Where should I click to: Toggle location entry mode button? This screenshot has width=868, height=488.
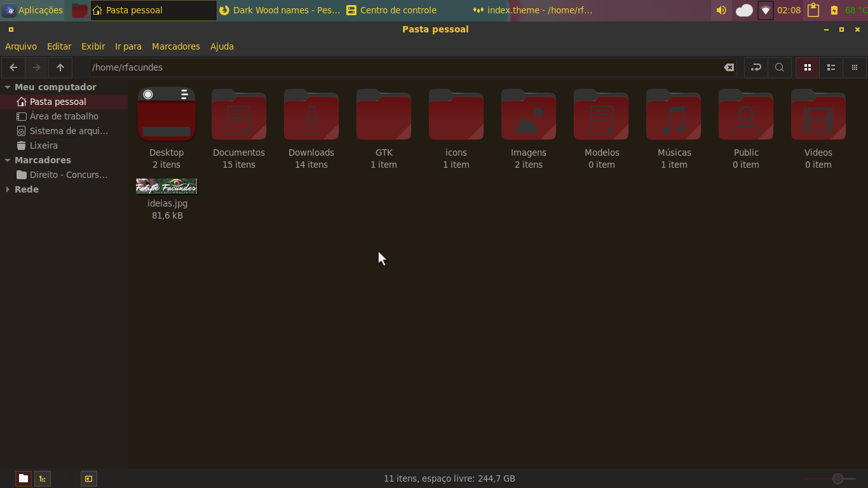(x=756, y=67)
